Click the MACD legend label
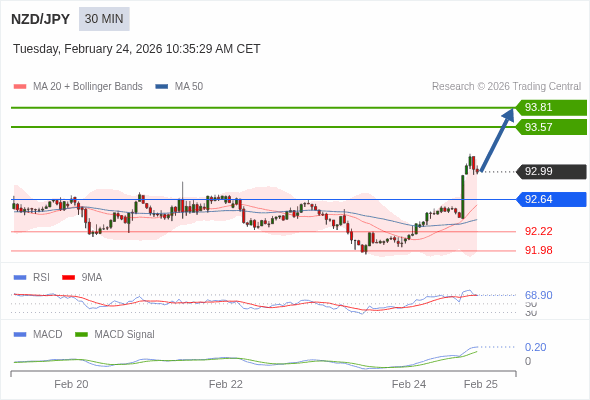The width and height of the screenshot is (590, 400). click(x=48, y=335)
